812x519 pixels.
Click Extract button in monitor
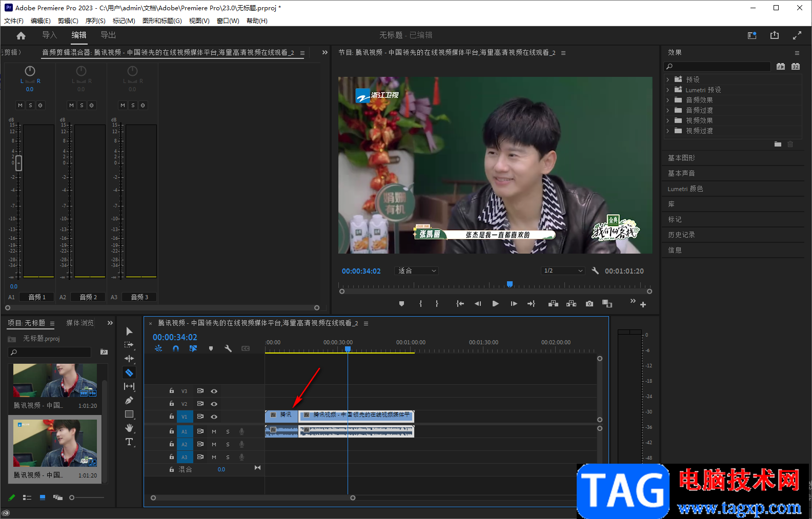point(571,304)
